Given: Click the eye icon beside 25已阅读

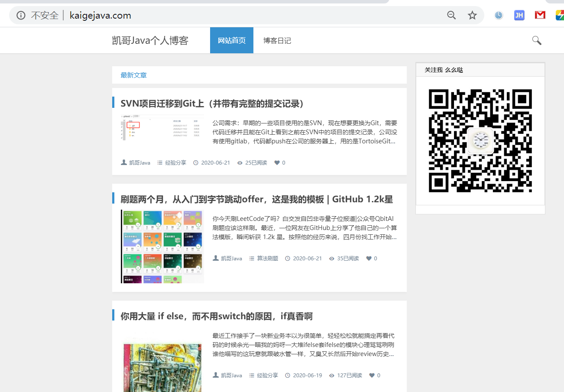Looking at the screenshot, I should coord(240,163).
